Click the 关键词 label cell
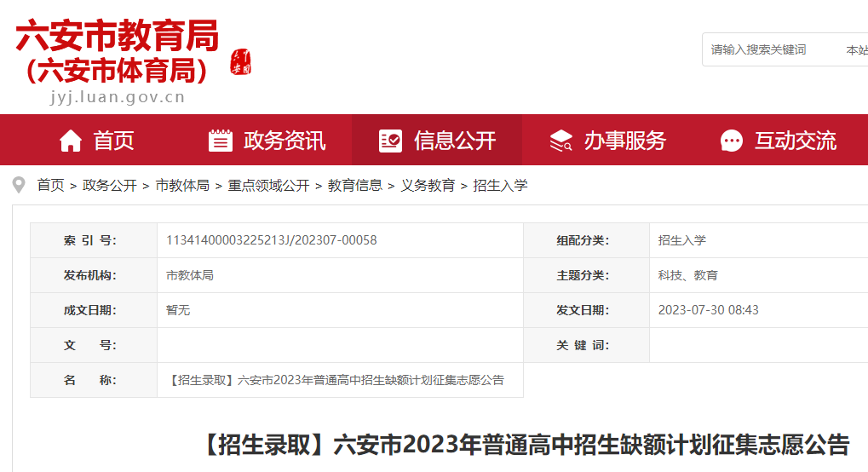 (x=586, y=345)
